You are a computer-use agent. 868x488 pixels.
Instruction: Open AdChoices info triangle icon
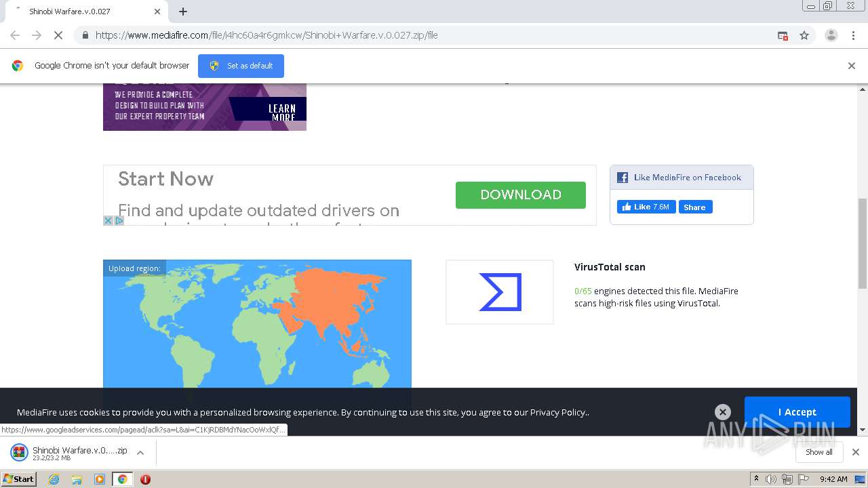(119, 220)
